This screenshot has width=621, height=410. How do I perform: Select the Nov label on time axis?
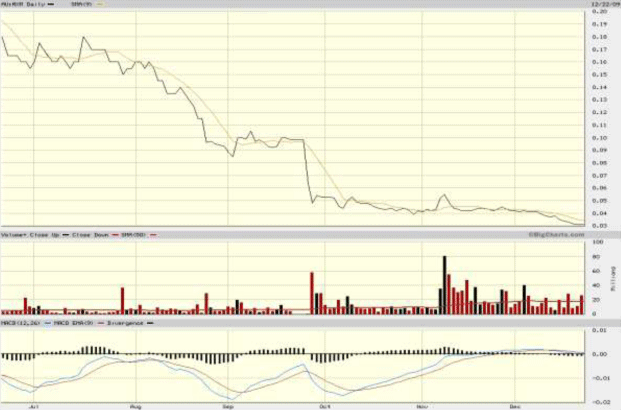pos(421,407)
